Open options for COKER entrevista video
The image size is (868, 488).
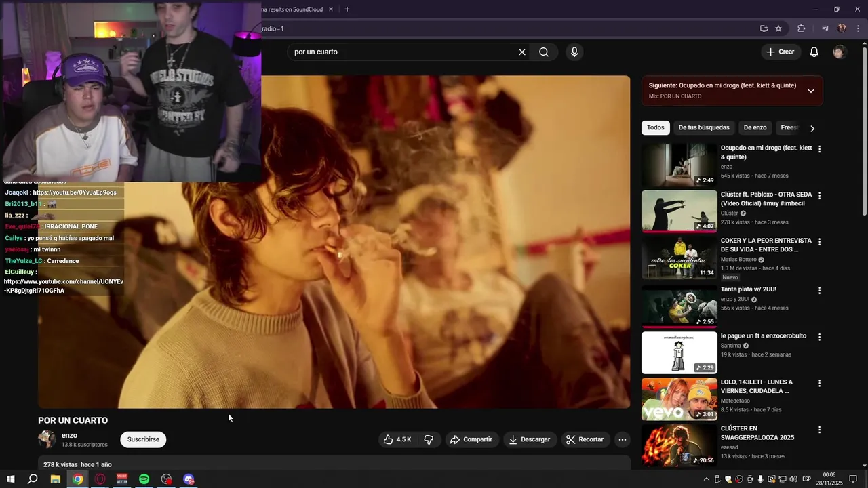click(819, 242)
